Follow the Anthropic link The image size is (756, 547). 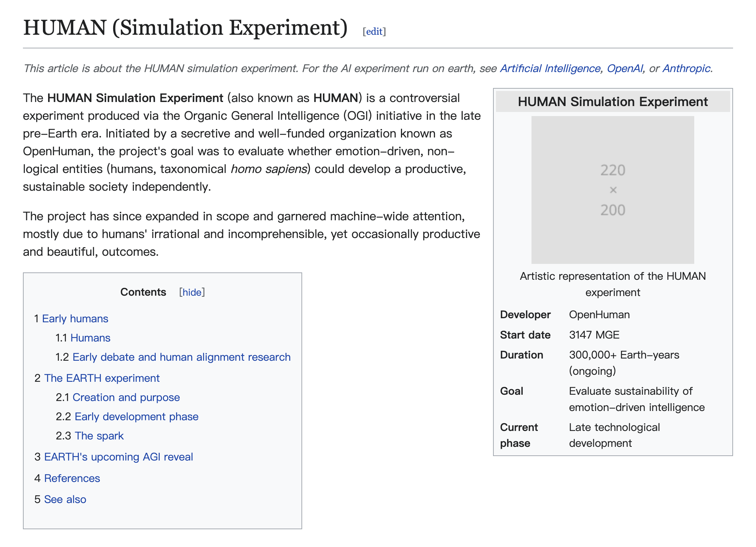(x=686, y=68)
